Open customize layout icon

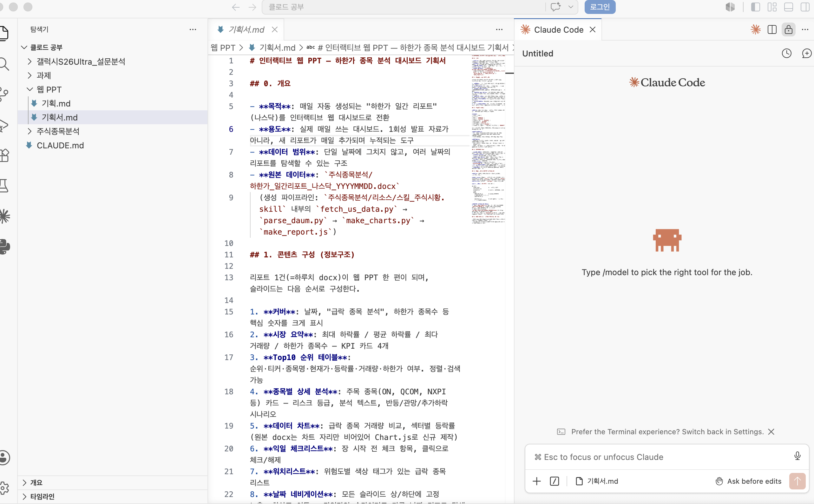click(772, 7)
